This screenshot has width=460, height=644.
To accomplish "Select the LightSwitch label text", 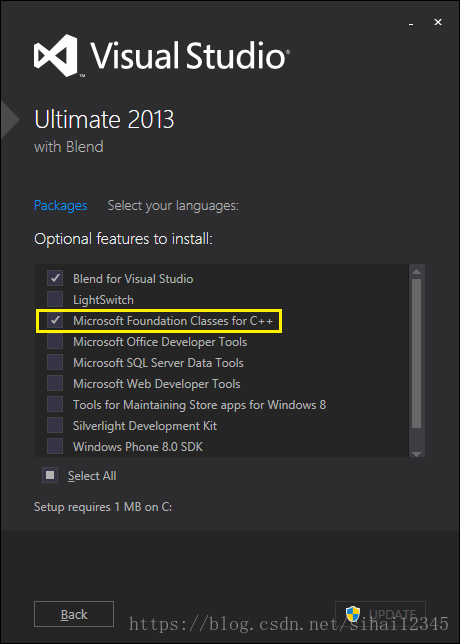I will point(103,300).
